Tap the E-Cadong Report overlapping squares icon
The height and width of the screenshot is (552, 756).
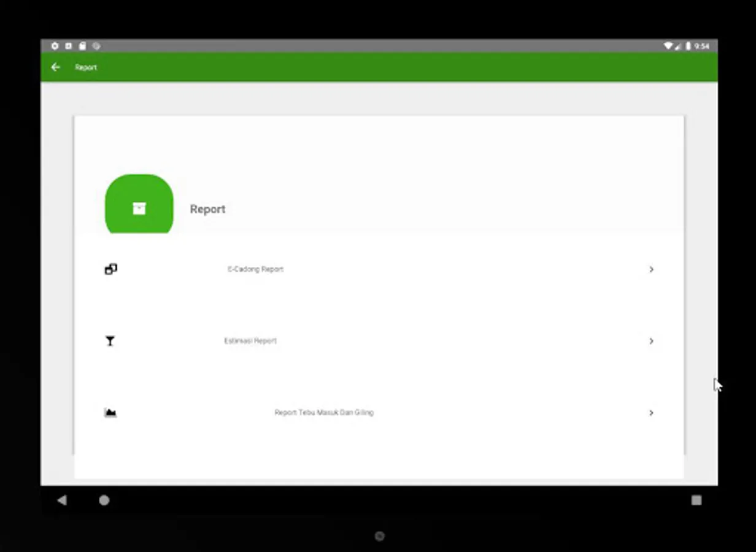110,269
